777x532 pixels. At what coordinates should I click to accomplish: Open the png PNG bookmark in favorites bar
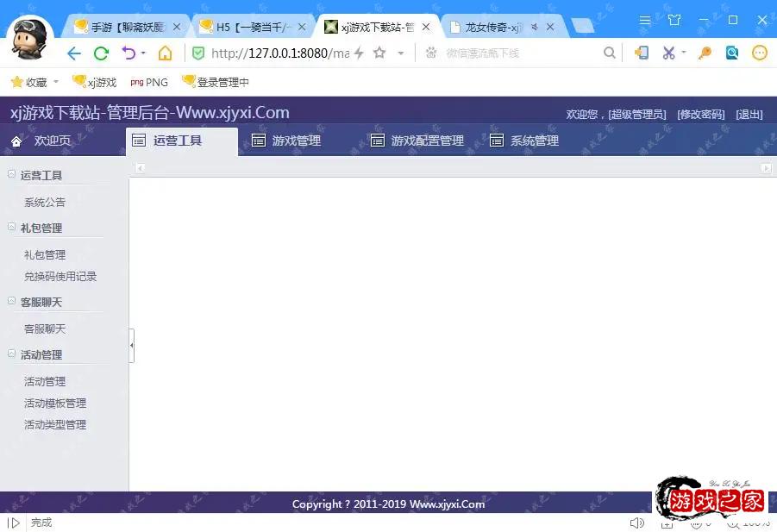[x=148, y=82]
